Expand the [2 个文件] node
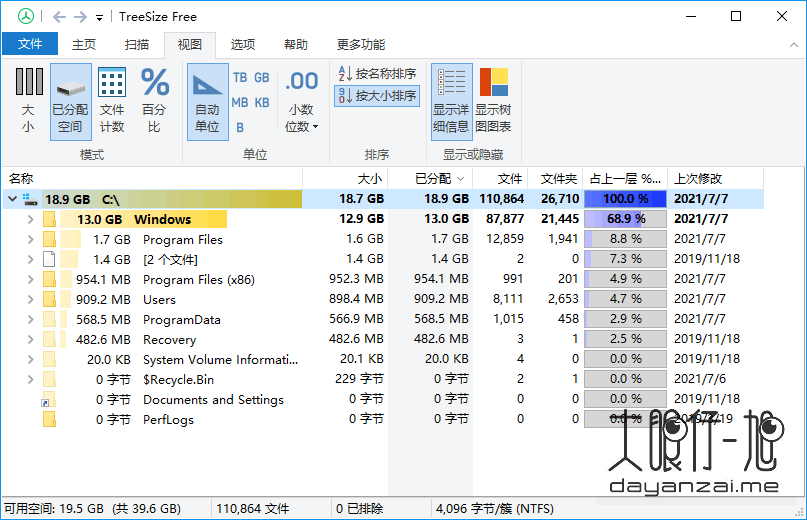807x520 pixels. point(30,259)
